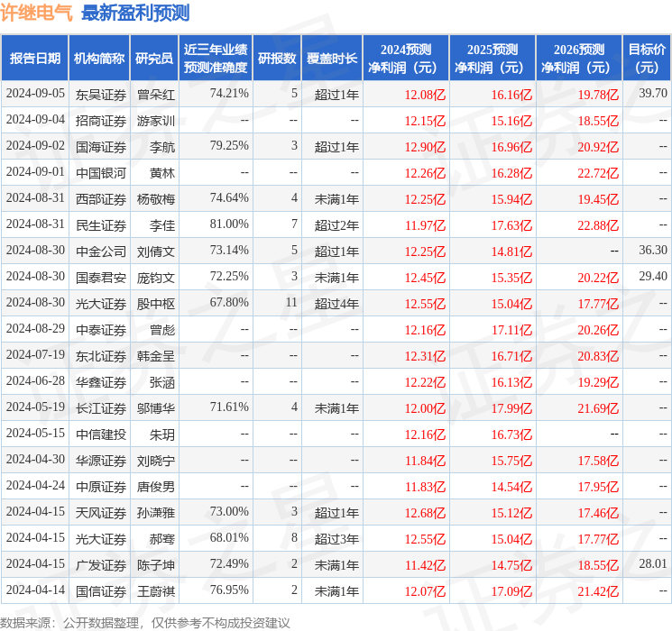Click 2026 forecast 22.72亿
This screenshot has height=631, width=672.
(598, 173)
